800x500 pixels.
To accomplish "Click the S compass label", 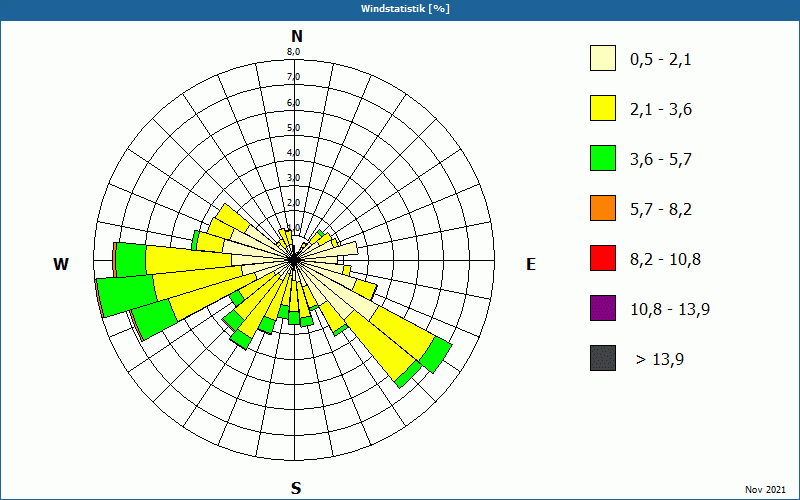I will coord(296,488).
